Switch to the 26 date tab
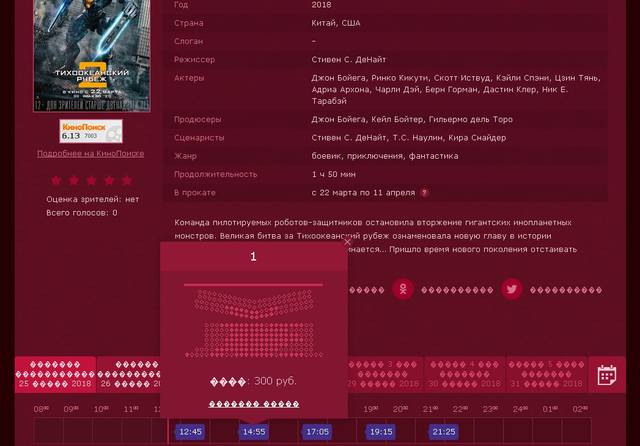640x446 pixels. (x=129, y=374)
